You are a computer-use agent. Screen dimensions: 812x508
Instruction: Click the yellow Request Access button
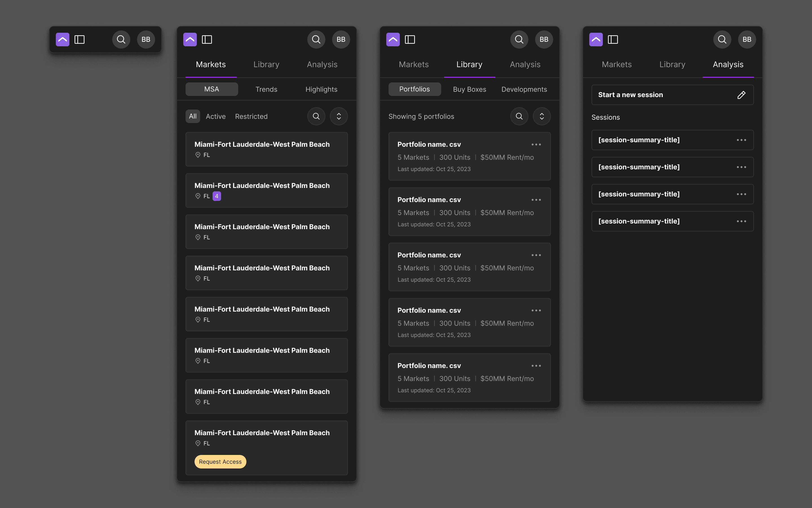tap(220, 462)
